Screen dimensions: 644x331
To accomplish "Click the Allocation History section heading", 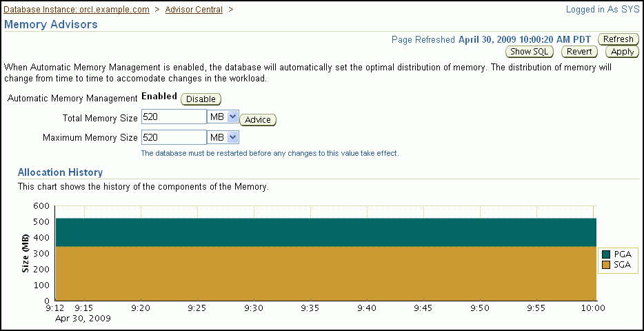I will 60,172.
